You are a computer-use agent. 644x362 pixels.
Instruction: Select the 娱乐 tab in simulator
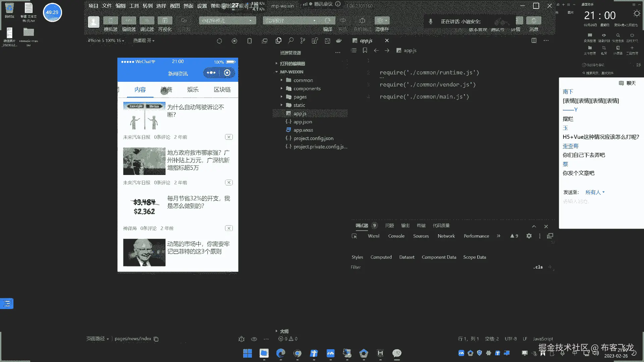[193, 89]
